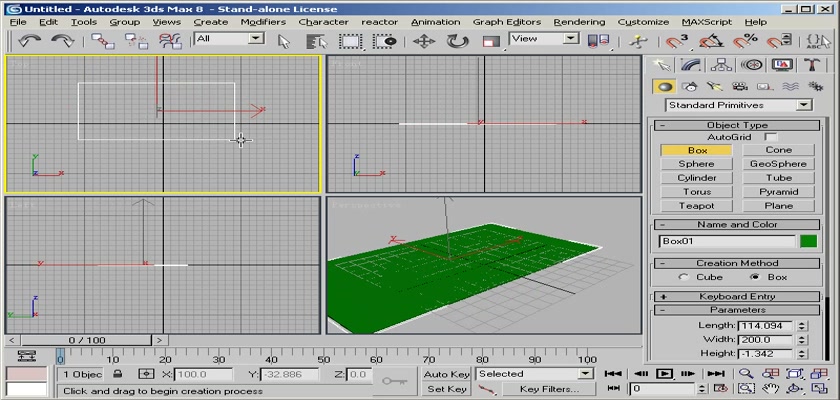Select the Shapes category icon

pos(690,86)
